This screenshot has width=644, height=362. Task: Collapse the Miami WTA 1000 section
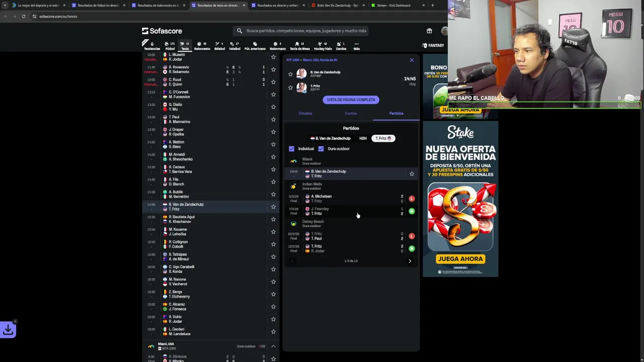273,346
